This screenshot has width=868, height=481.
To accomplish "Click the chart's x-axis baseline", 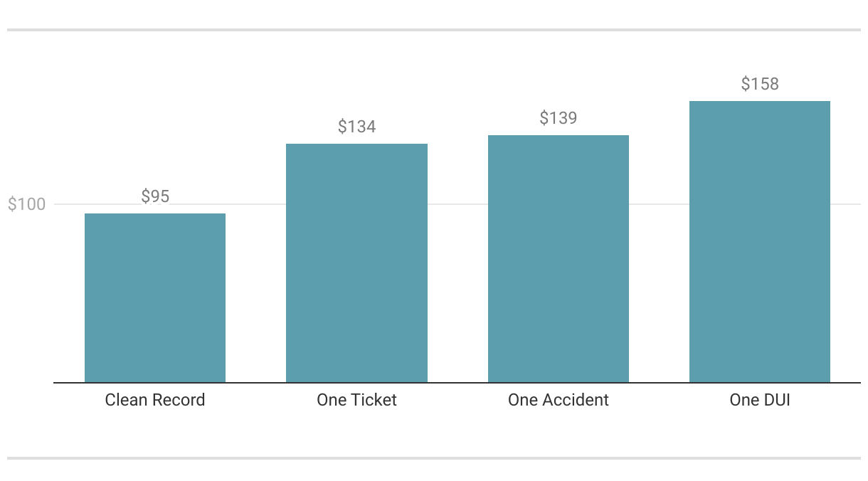I will [x=457, y=383].
